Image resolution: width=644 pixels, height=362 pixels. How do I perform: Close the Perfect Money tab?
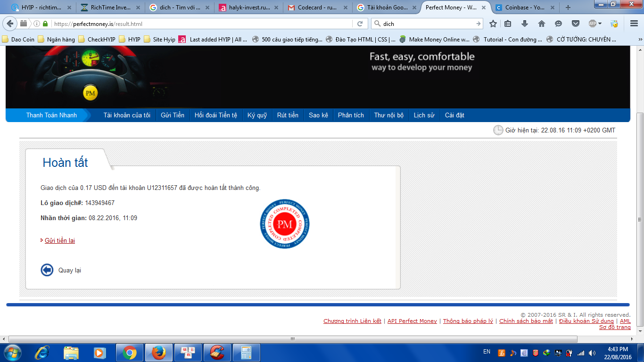484,8
